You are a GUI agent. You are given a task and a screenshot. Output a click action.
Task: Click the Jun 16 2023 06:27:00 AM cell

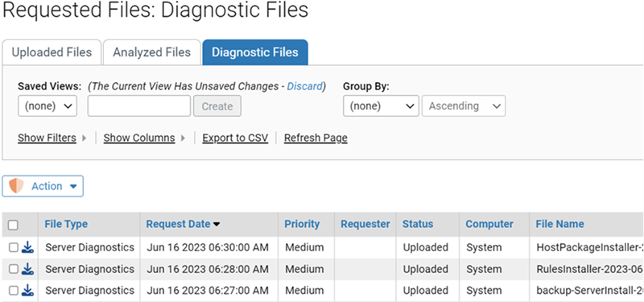[x=208, y=291]
